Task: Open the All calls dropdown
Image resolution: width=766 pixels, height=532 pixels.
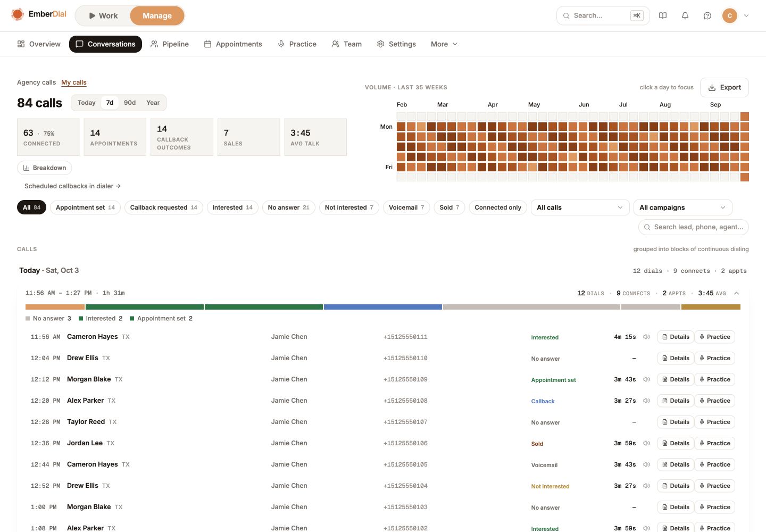Action: (x=580, y=207)
